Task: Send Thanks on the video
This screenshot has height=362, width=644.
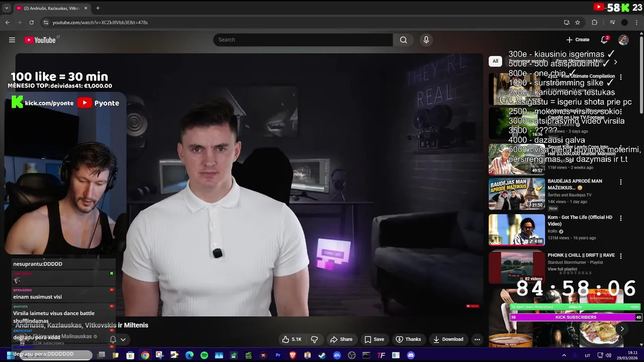Action: [x=408, y=339]
